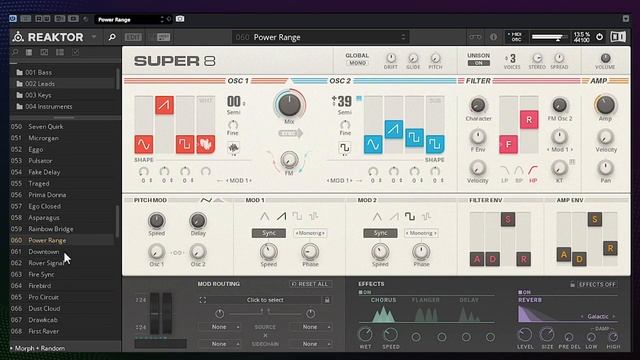Viewport: 640px width, 360px height.
Task: Select OSC 2 sine wave shape tile
Action: click(373, 144)
